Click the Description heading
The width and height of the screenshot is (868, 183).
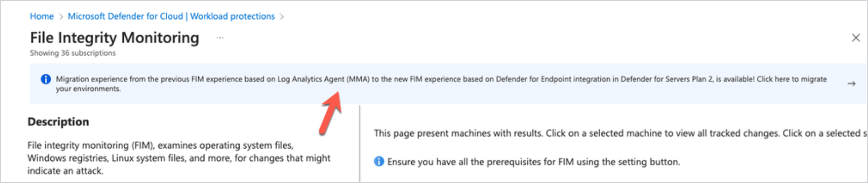coord(58,122)
